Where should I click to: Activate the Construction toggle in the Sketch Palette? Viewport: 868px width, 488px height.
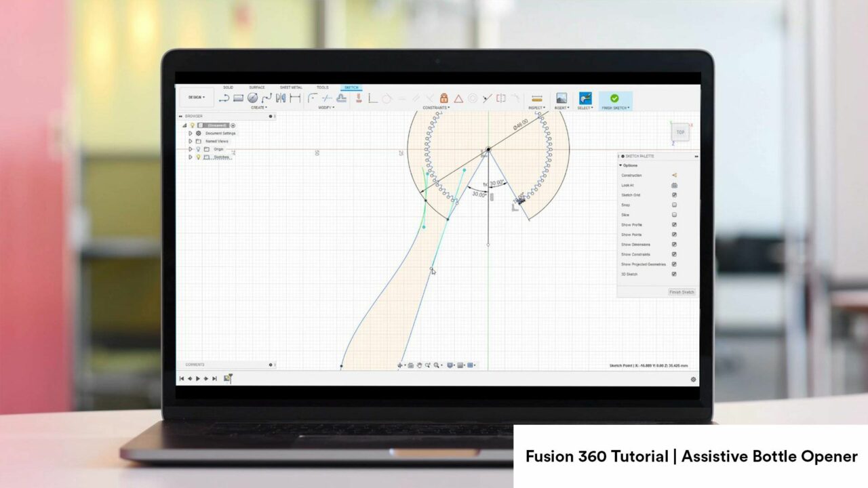tap(673, 175)
